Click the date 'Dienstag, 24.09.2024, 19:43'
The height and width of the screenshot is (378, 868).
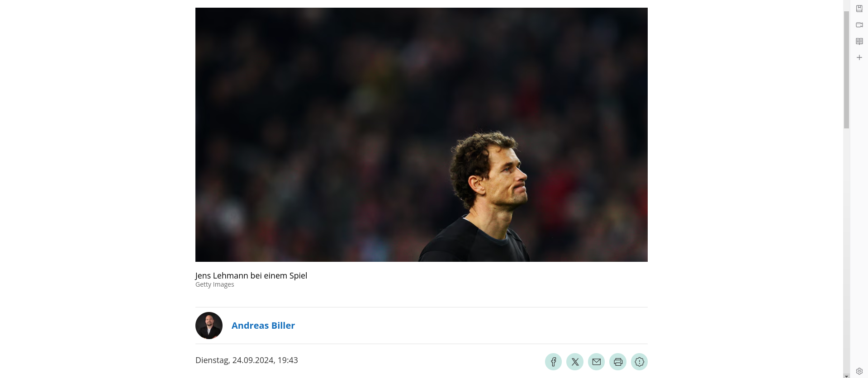247,360
